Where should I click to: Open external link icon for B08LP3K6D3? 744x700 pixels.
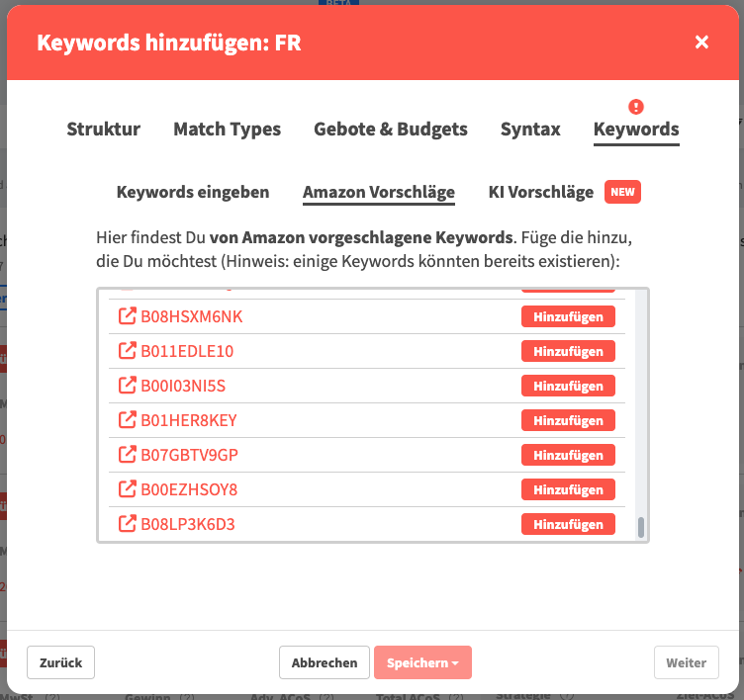tap(127, 524)
